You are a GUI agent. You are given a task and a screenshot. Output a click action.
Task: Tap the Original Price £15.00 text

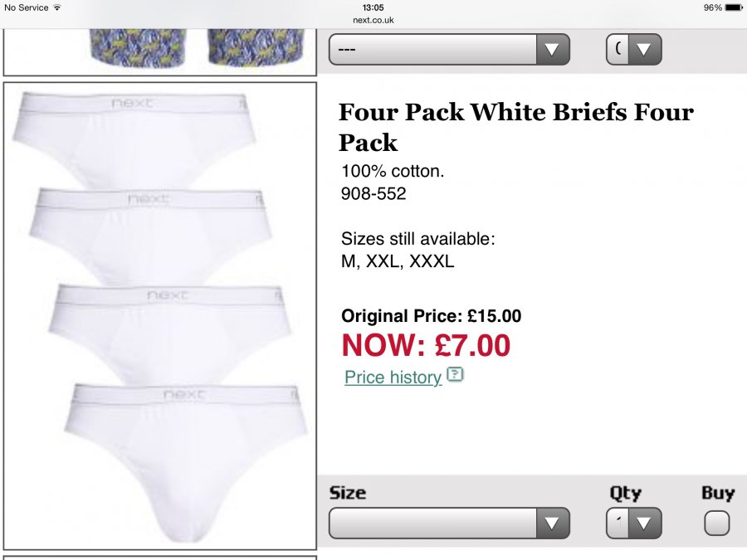click(x=431, y=316)
